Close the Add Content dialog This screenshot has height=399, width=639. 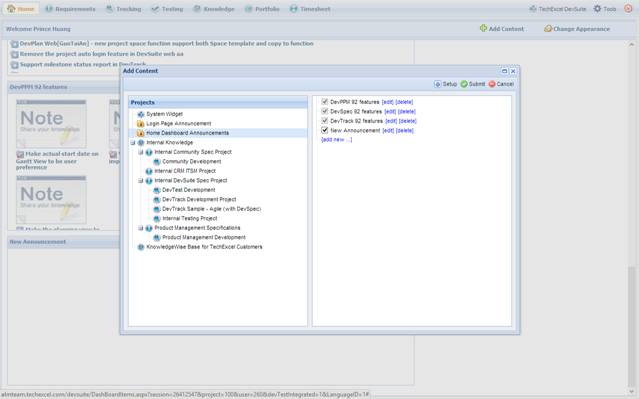(513, 71)
